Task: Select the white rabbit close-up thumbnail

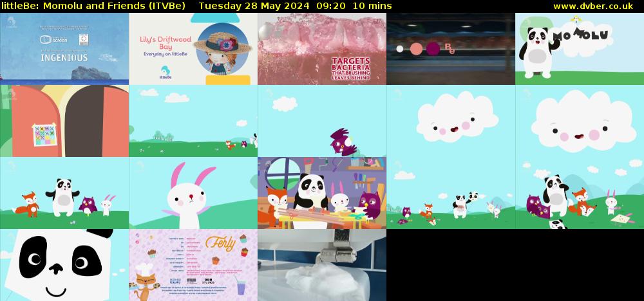Action: point(193,193)
